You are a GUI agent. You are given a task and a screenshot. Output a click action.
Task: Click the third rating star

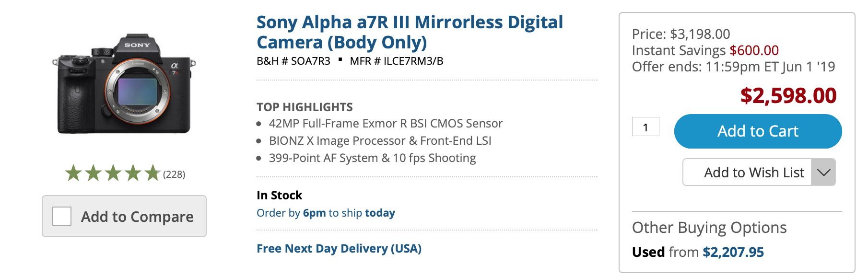(x=113, y=173)
